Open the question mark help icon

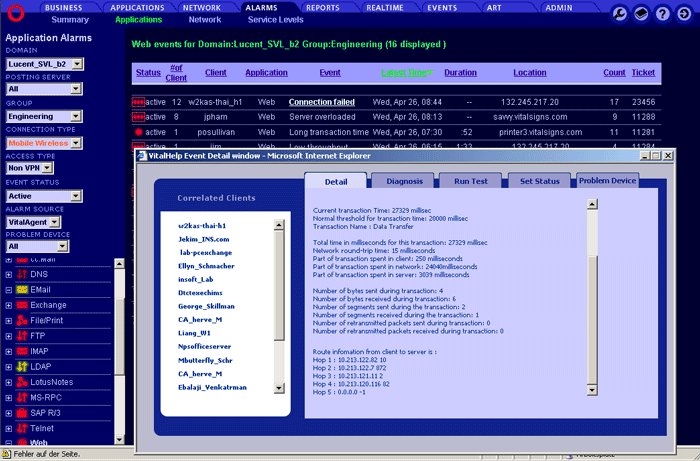click(x=662, y=14)
